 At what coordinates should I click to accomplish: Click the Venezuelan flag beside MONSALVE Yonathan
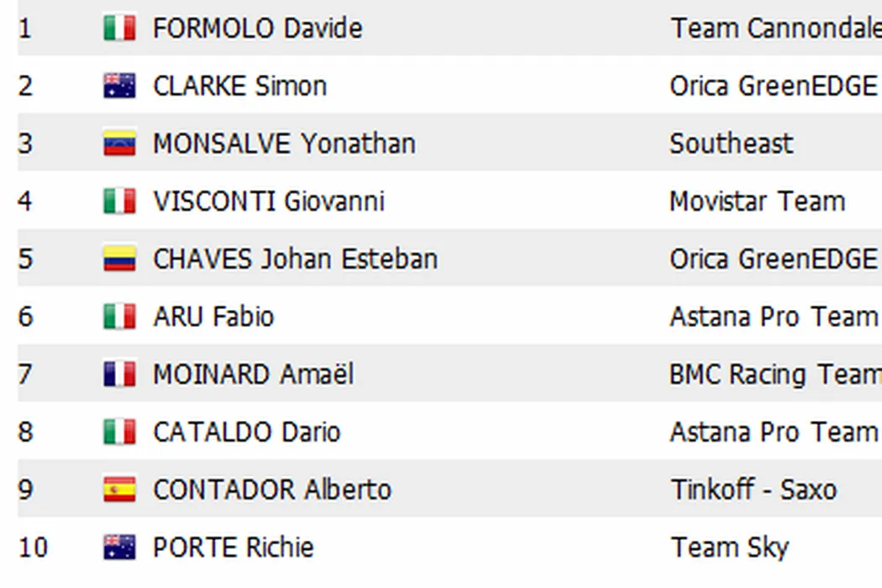click(119, 144)
